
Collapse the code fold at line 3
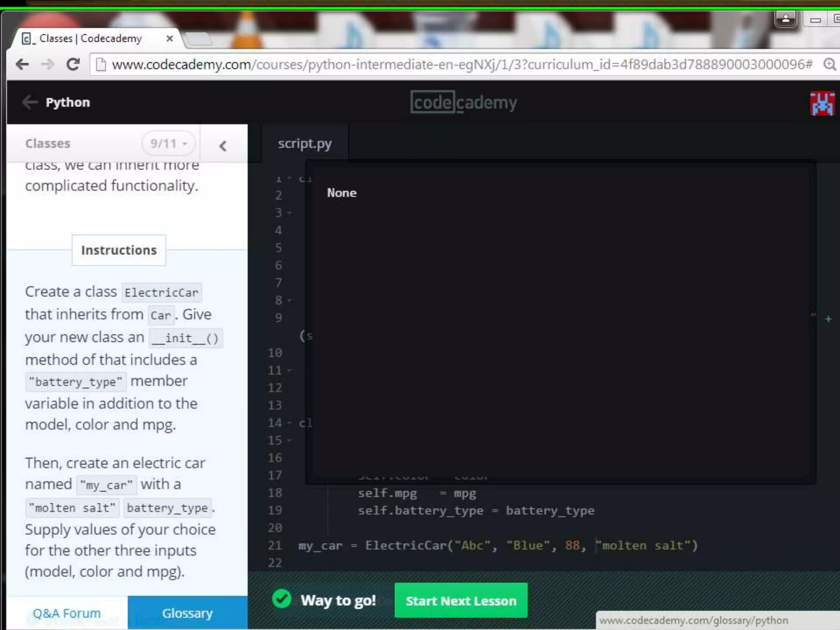[x=290, y=213]
